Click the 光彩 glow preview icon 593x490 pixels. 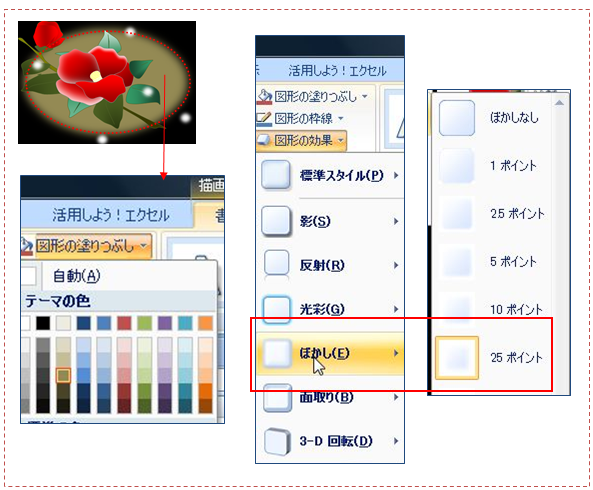tap(276, 309)
